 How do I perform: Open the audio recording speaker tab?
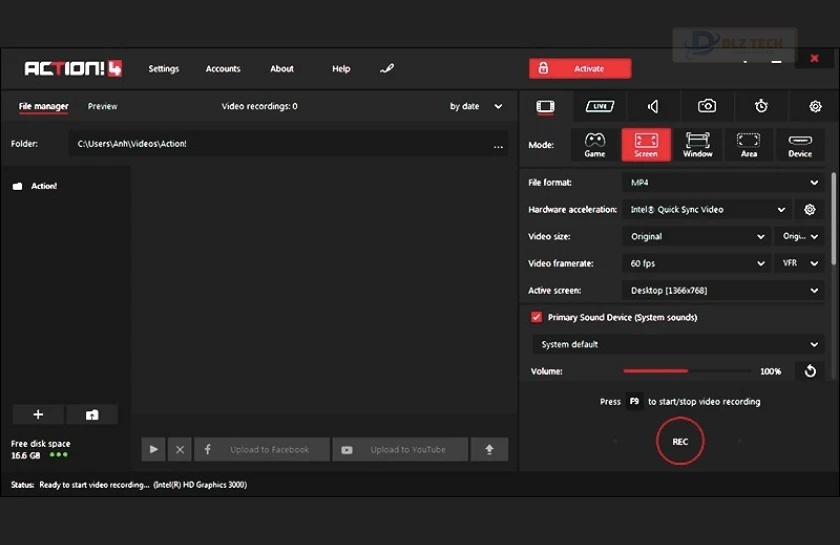click(x=652, y=106)
